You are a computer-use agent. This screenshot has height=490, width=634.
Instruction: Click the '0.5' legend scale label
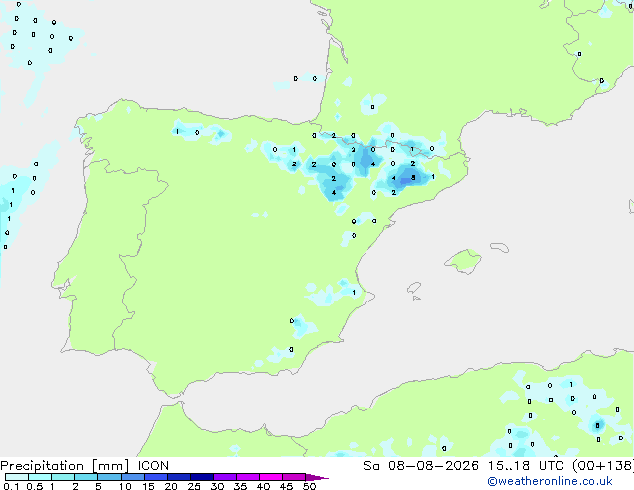point(34,486)
